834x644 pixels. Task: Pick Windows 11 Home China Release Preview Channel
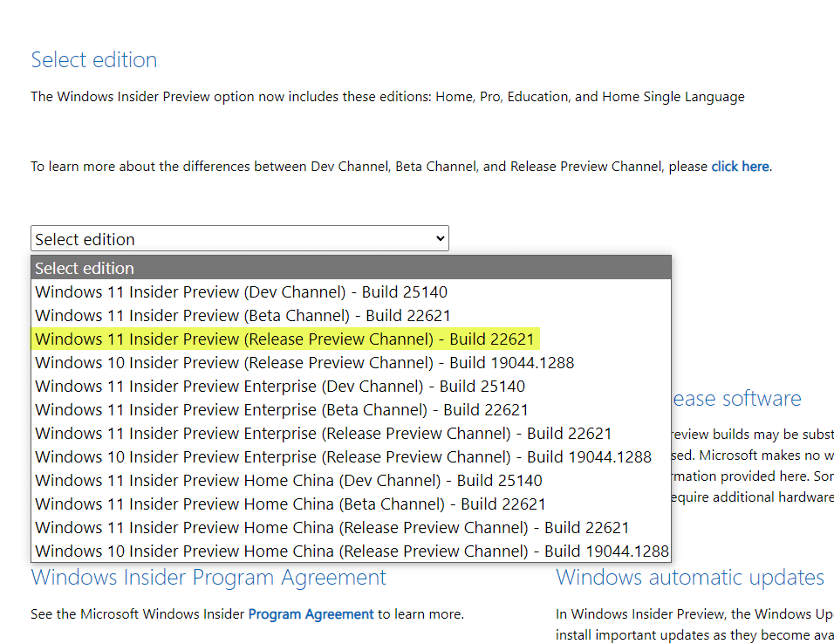click(332, 527)
